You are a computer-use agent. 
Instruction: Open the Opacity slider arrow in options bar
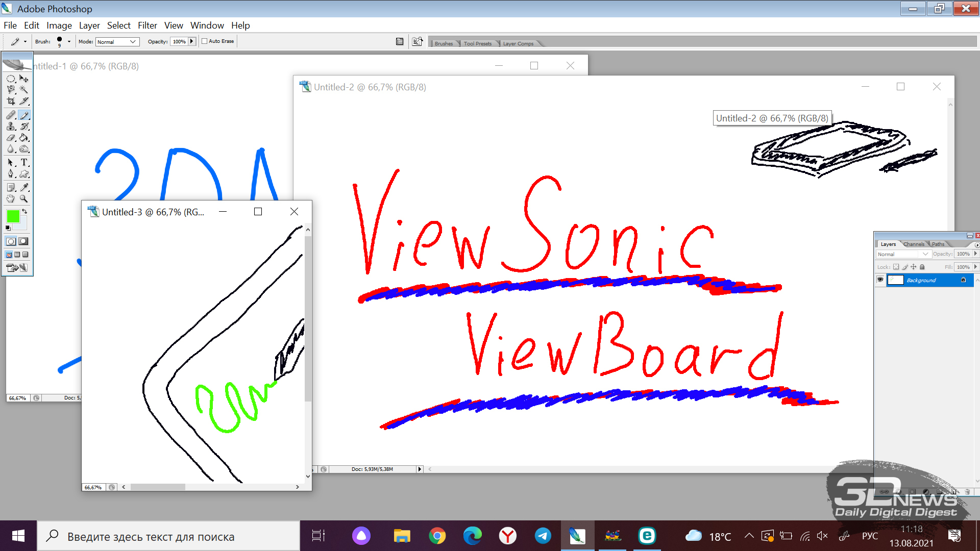(x=192, y=42)
